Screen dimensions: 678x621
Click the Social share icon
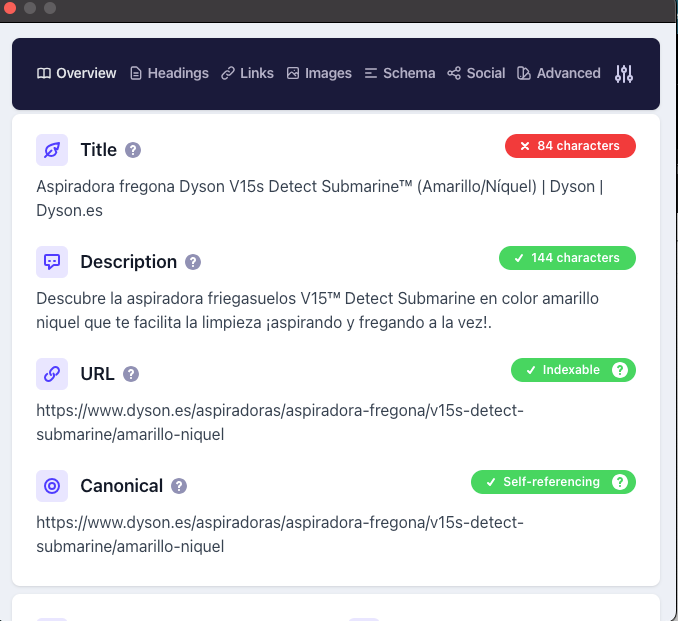(x=454, y=73)
